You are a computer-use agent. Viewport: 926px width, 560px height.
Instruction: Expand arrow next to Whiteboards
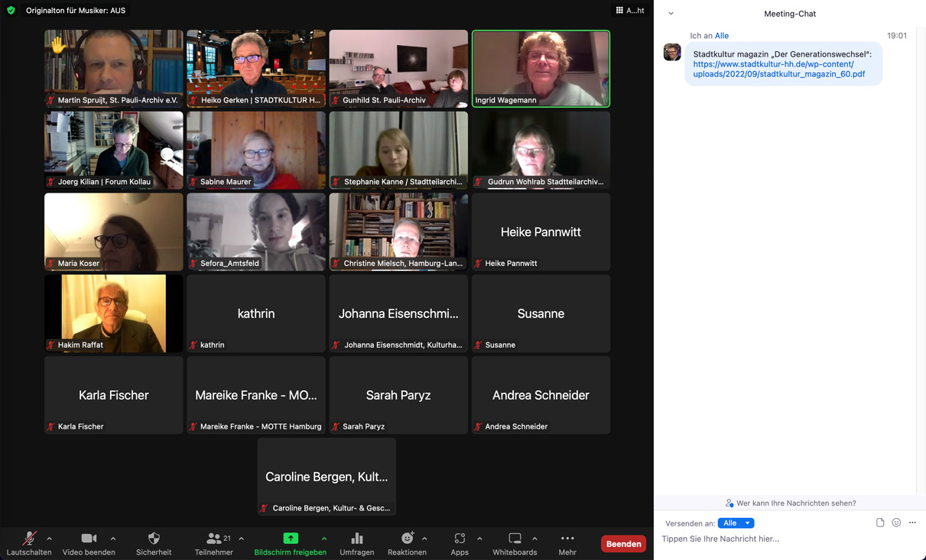pyautogui.click(x=534, y=539)
